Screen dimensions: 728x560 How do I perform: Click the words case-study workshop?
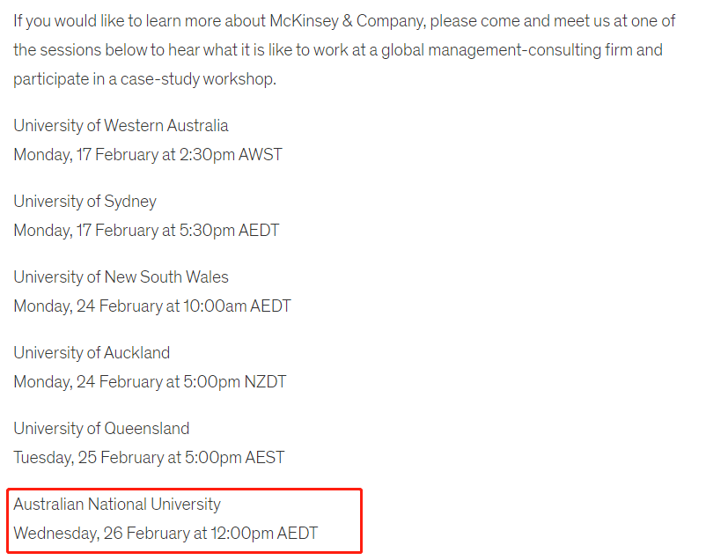198,79
